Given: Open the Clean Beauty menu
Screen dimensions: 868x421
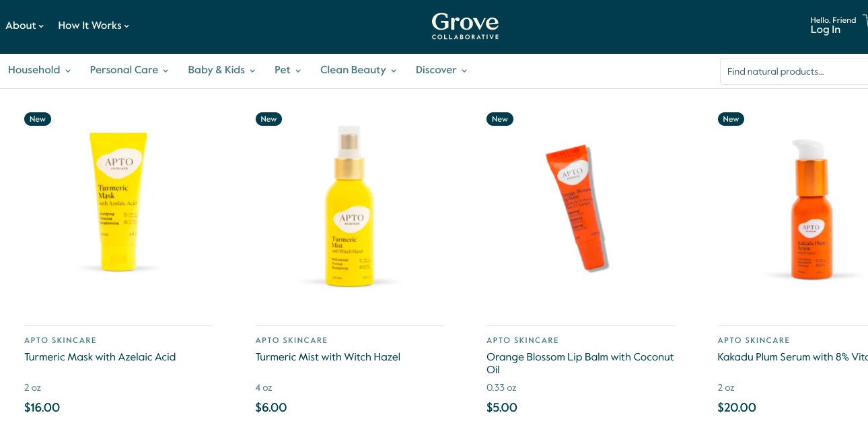Looking at the screenshot, I should pos(359,70).
